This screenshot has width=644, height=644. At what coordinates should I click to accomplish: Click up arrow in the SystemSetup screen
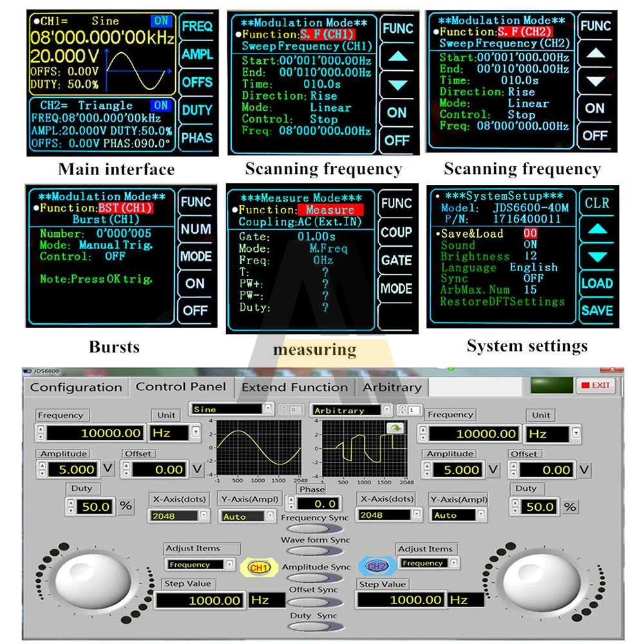click(x=597, y=229)
